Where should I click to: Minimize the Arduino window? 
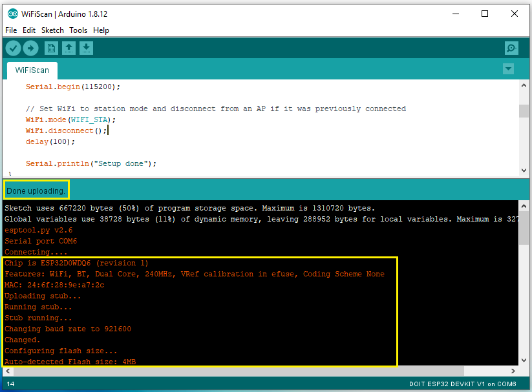pos(456,14)
